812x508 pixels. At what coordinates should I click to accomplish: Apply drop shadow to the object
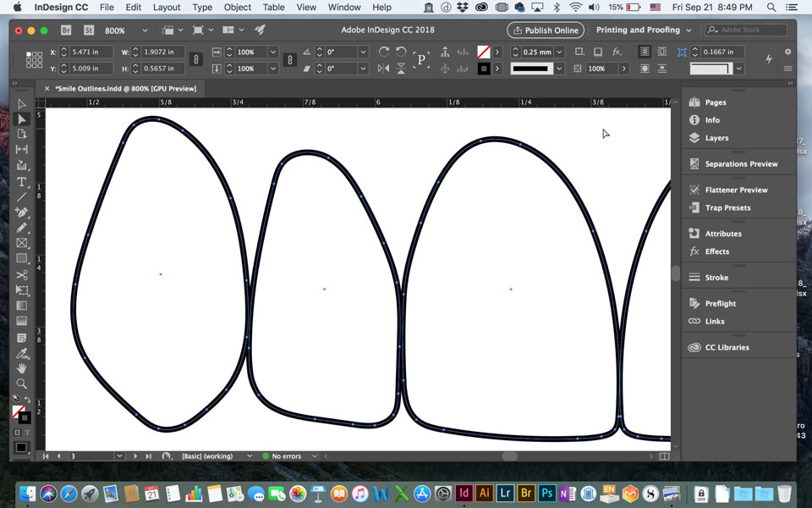598,52
